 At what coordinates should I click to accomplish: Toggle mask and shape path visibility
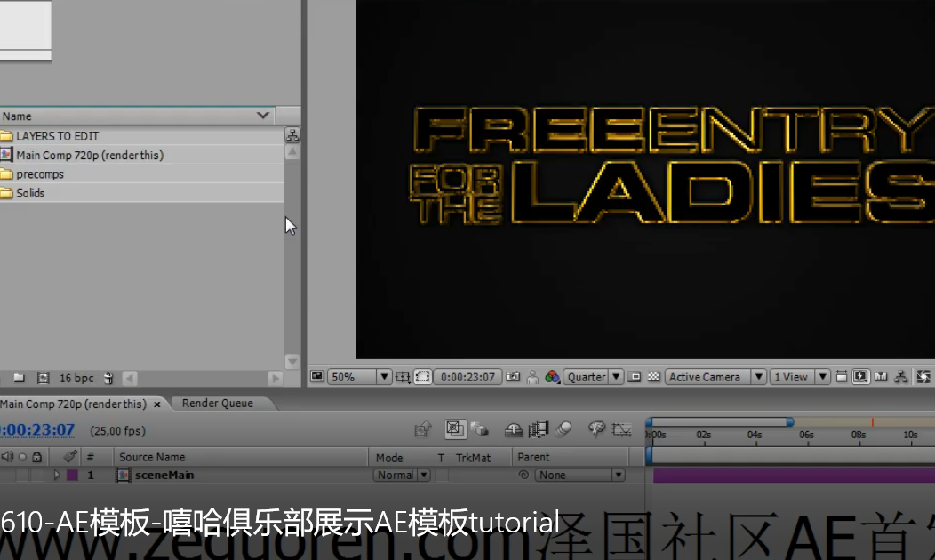[x=422, y=377]
